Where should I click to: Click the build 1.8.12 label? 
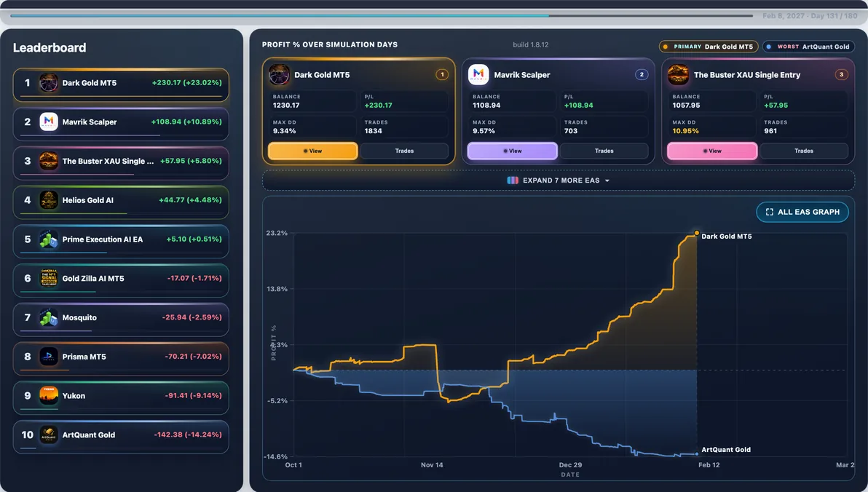(x=530, y=45)
